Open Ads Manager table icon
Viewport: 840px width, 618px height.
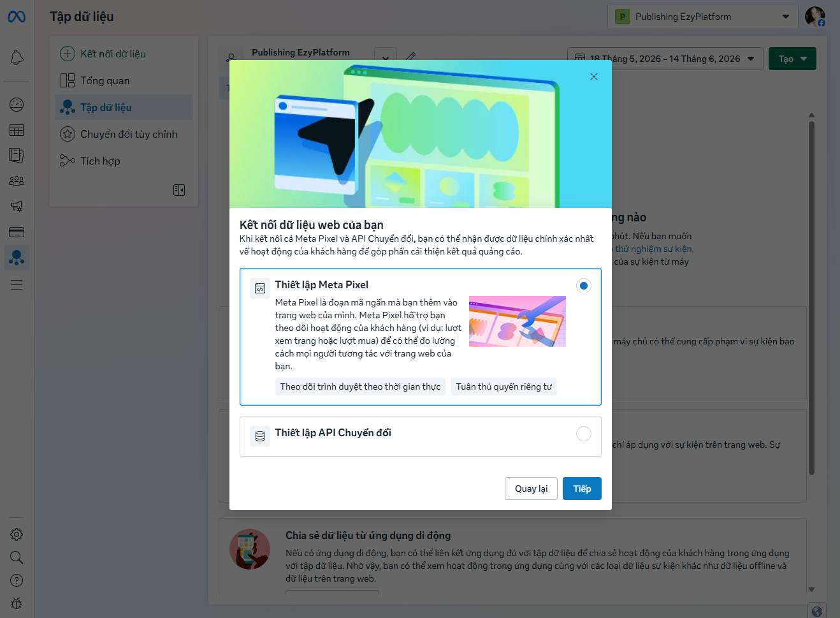tap(17, 130)
